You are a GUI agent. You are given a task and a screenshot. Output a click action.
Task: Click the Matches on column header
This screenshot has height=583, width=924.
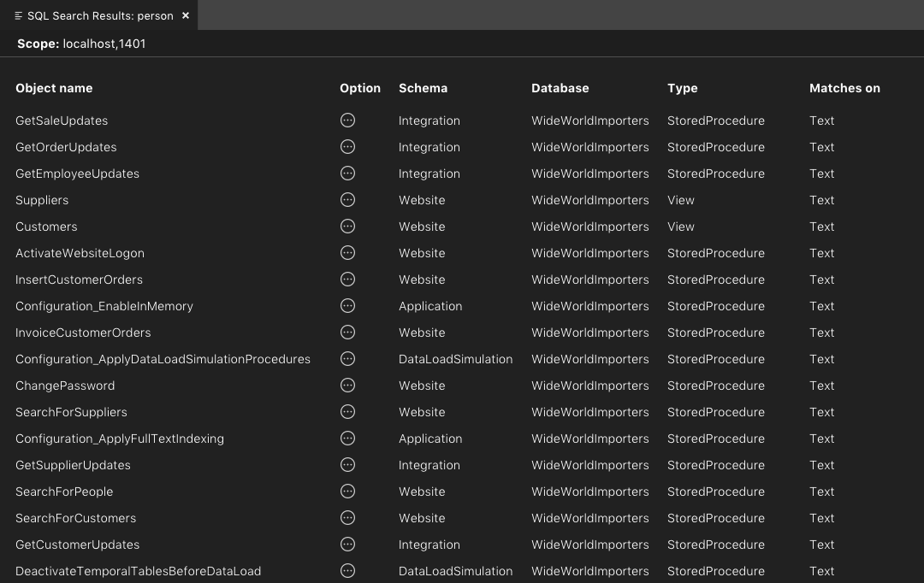click(844, 88)
